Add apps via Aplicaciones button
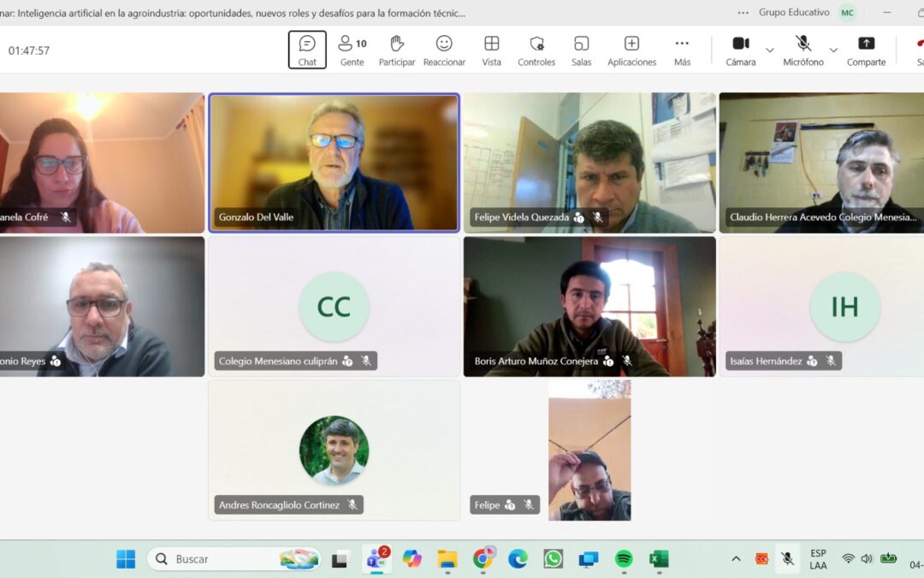 click(x=631, y=51)
